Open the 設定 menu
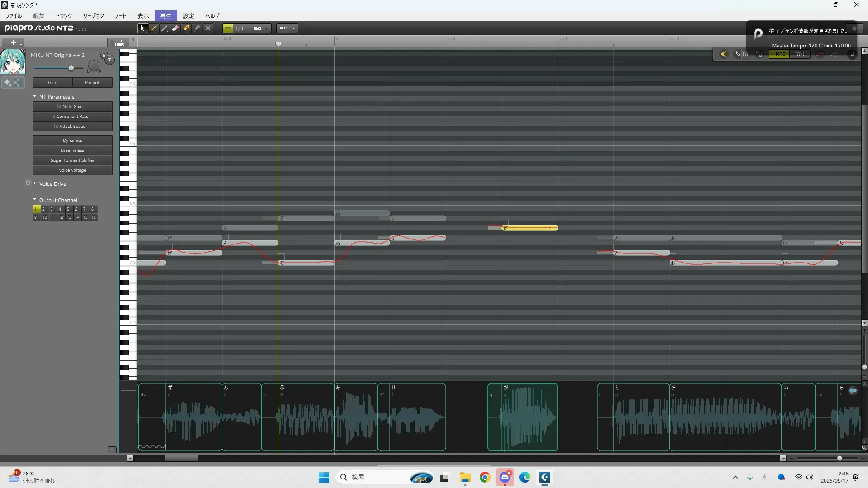The width and height of the screenshot is (868, 488). tap(188, 16)
